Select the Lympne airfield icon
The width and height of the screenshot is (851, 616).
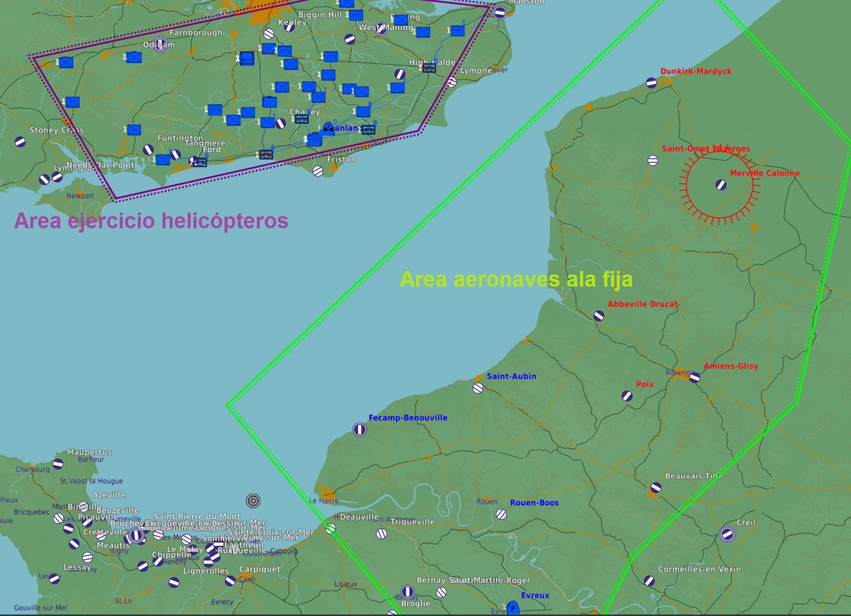tap(451, 82)
